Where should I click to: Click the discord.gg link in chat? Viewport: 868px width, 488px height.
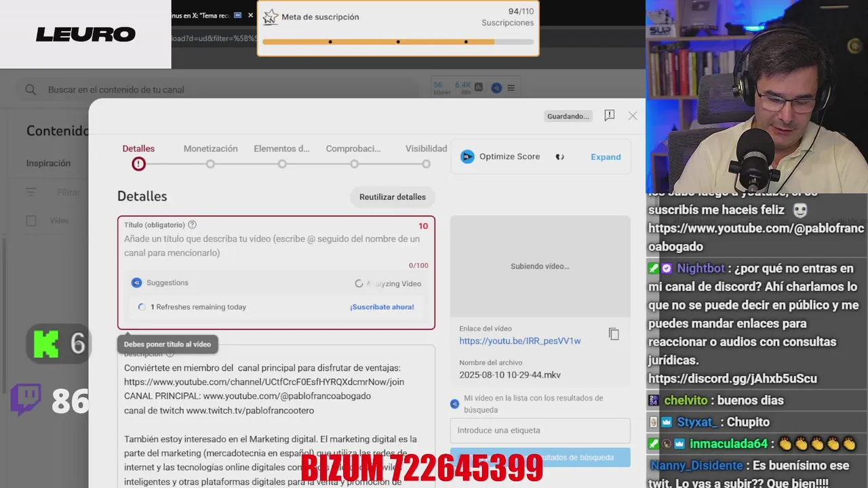732,379
